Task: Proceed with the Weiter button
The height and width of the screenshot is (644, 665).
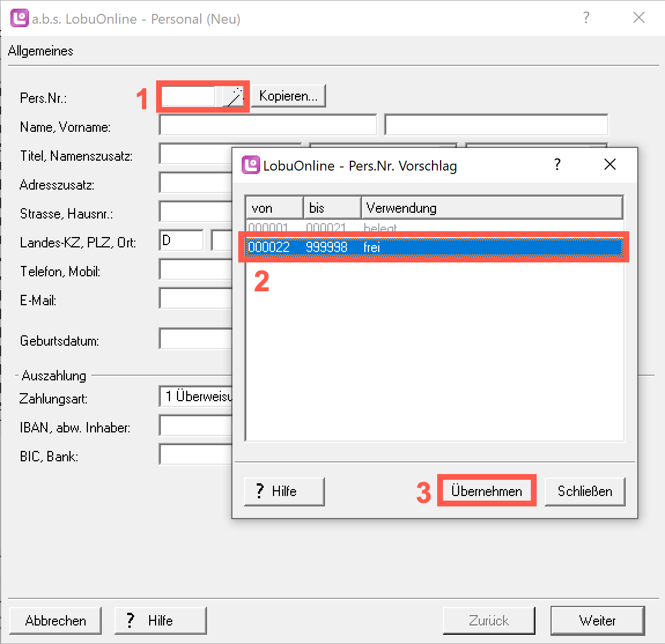Action: coord(597,620)
